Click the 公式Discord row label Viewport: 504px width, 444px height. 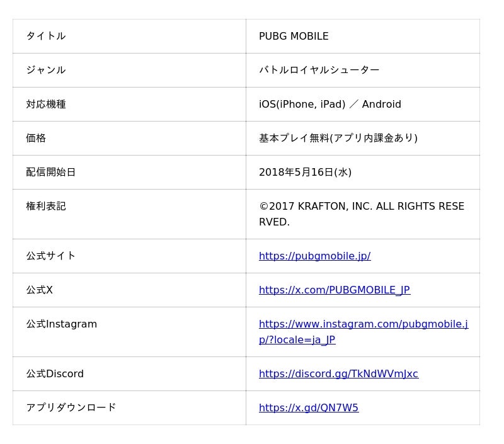(x=55, y=373)
